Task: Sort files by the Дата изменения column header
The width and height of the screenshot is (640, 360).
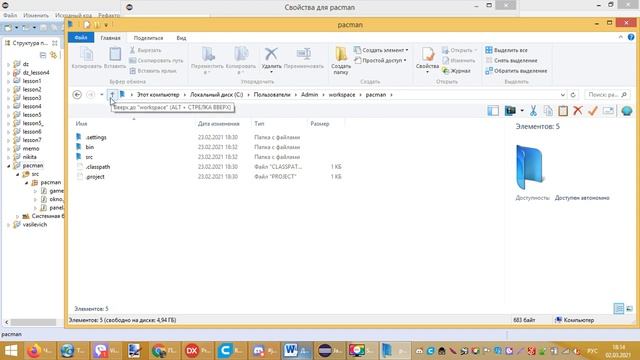Action: coord(218,124)
